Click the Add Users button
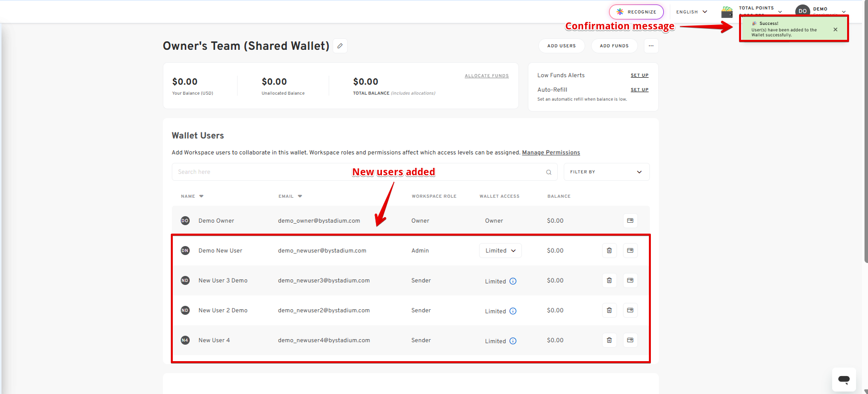The height and width of the screenshot is (394, 868). tap(561, 46)
